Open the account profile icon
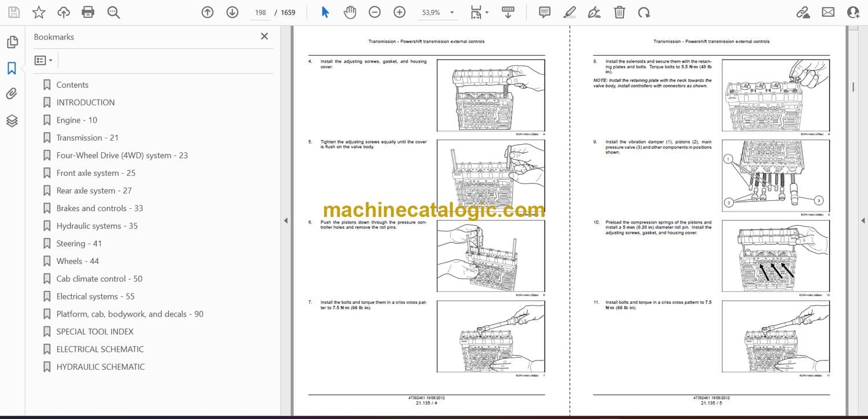This screenshot has height=419, width=868. tap(853, 12)
